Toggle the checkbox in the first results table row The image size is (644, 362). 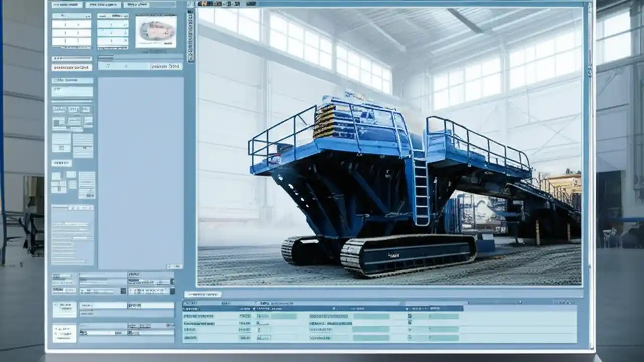coord(410,315)
